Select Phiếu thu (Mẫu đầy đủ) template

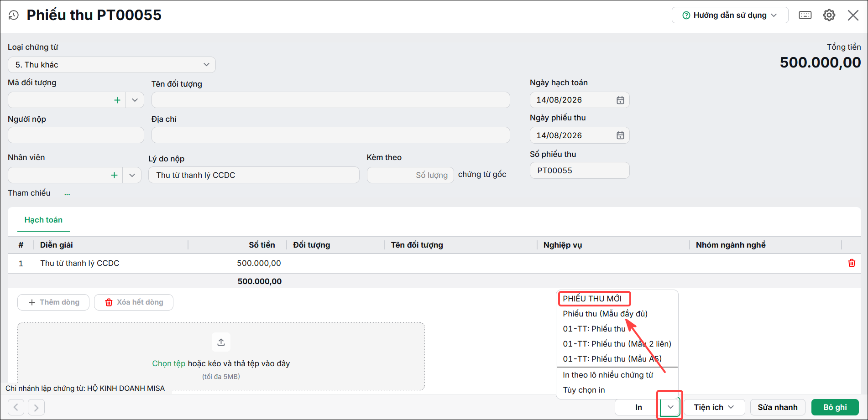click(605, 314)
